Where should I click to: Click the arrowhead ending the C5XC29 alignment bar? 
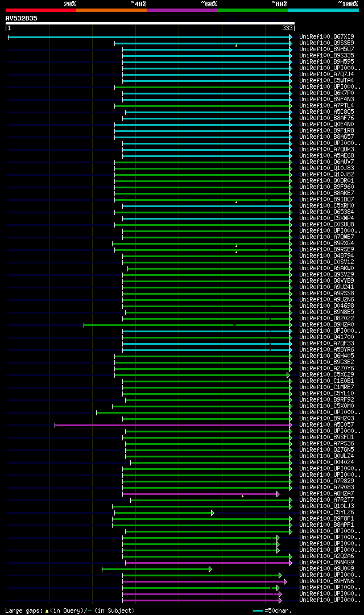coord(288,375)
